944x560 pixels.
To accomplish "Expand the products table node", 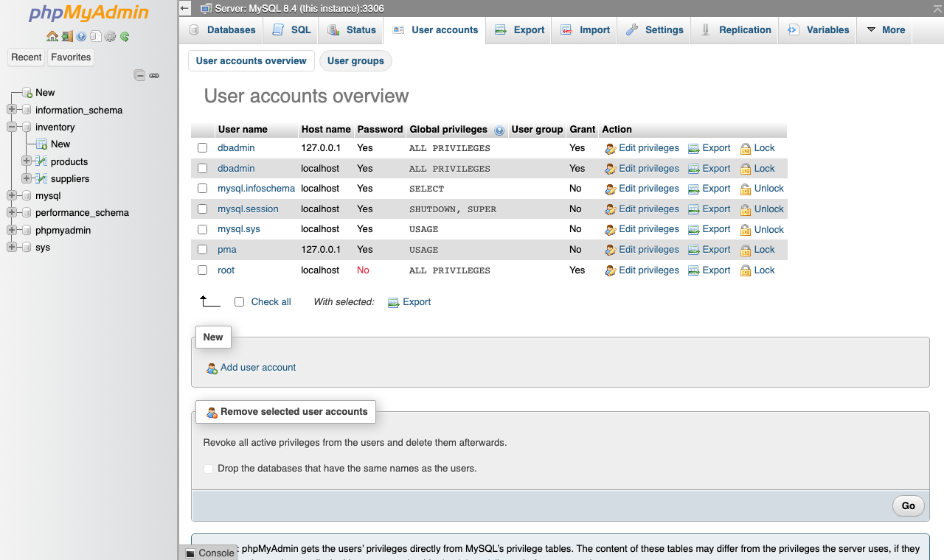I will 27,161.
